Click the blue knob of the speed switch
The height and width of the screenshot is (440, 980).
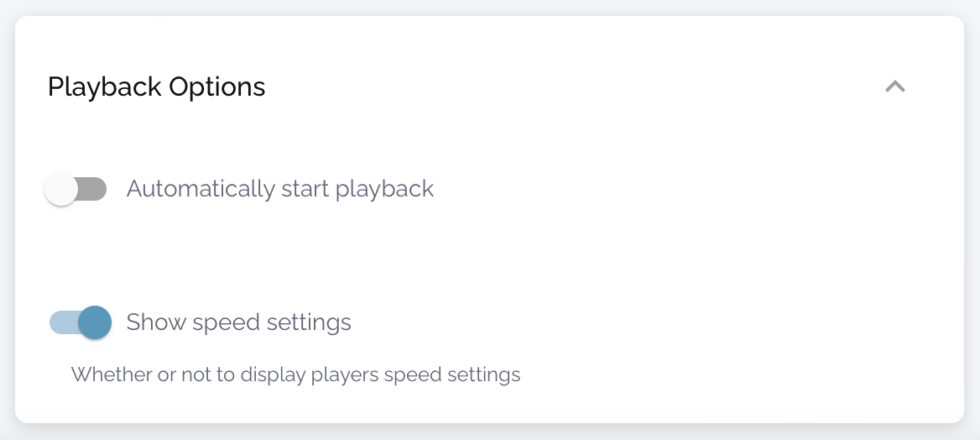95,322
